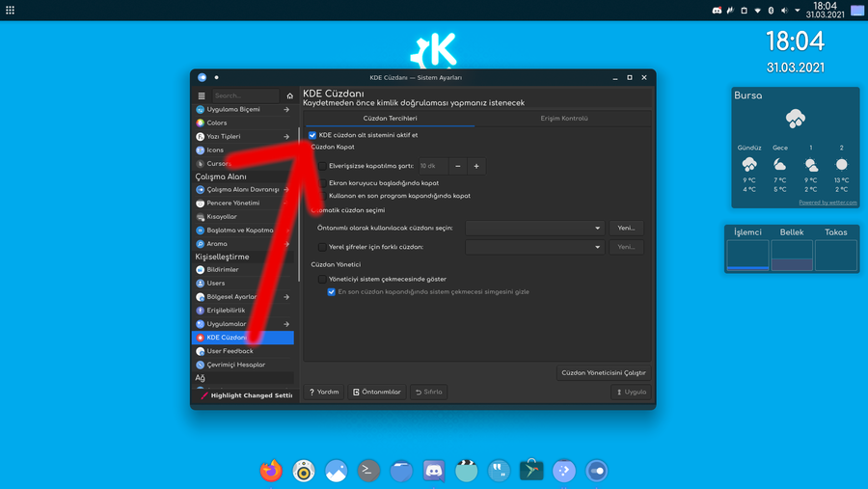This screenshot has height=489, width=868.
Task: Click the İşlemci CPU monitor graph
Action: [x=747, y=255]
